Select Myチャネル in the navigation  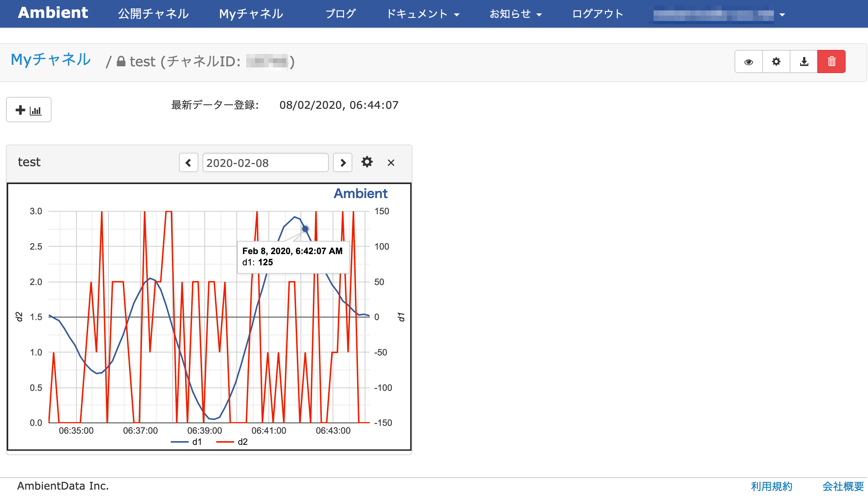coord(251,14)
